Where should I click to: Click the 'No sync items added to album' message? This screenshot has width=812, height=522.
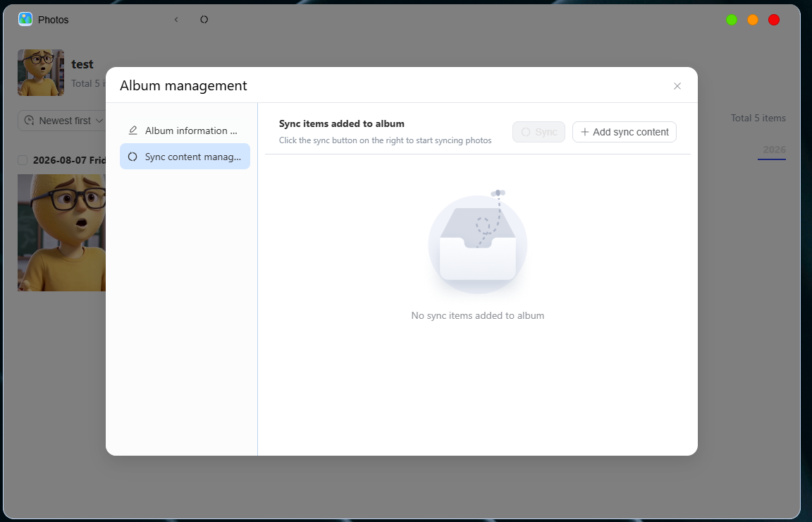pyautogui.click(x=477, y=316)
